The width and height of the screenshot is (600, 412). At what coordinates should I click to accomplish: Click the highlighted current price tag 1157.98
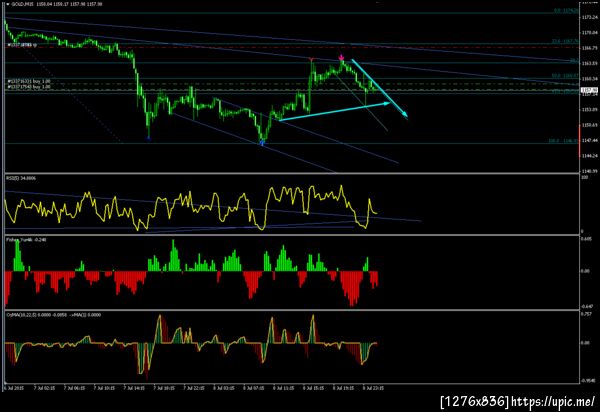click(x=589, y=90)
